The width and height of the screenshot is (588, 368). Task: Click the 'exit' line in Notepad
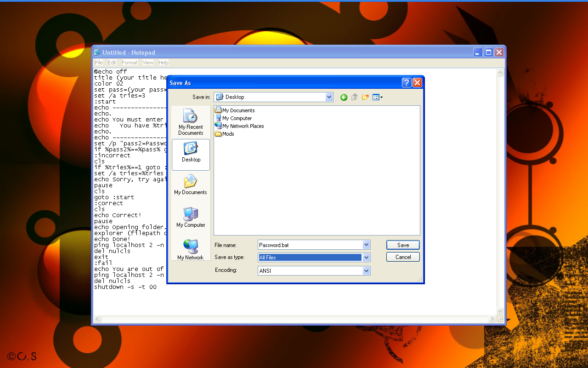point(102,257)
